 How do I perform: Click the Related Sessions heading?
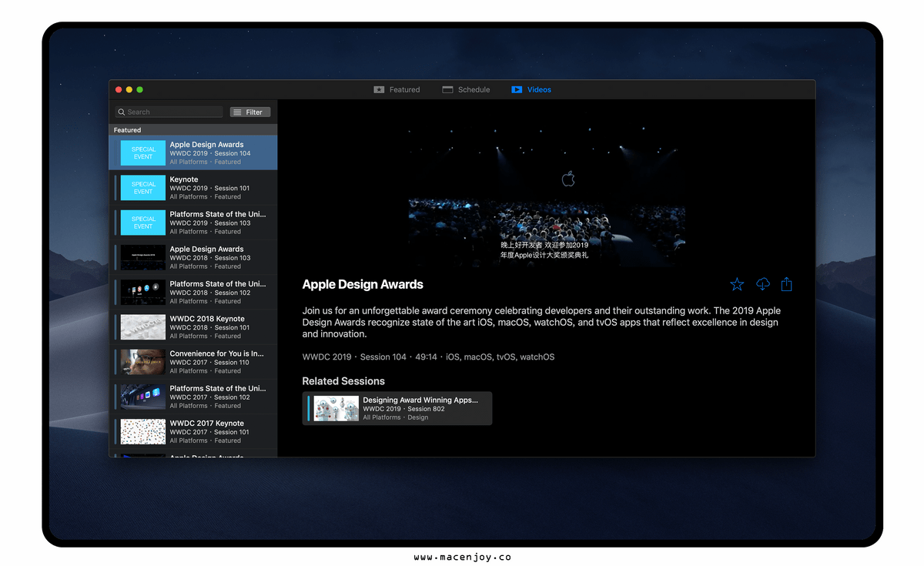(343, 381)
